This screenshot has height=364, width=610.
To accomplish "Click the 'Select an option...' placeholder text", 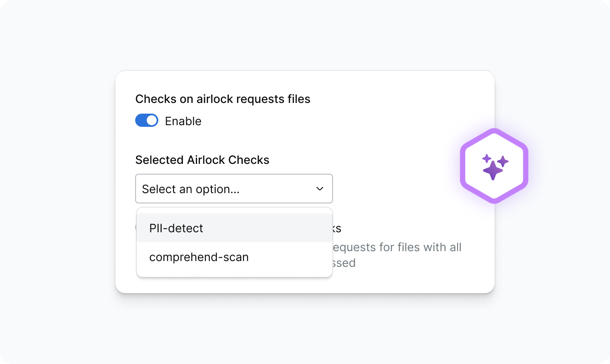I will click(x=190, y=189).
